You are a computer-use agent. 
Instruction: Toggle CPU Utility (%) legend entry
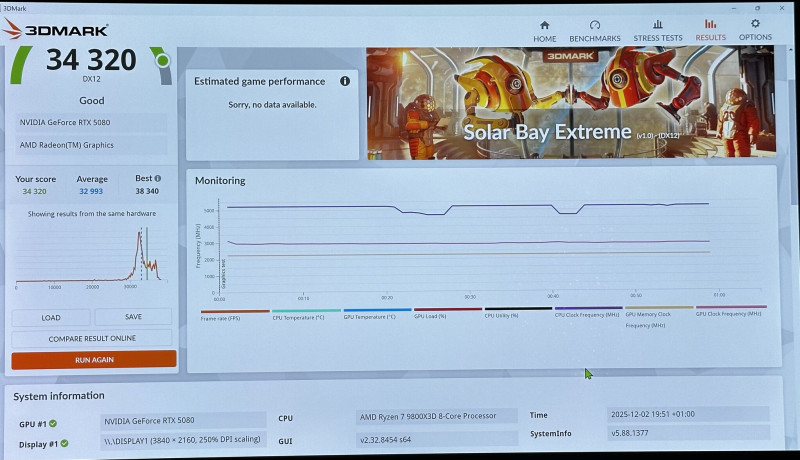tap(518, 313)
